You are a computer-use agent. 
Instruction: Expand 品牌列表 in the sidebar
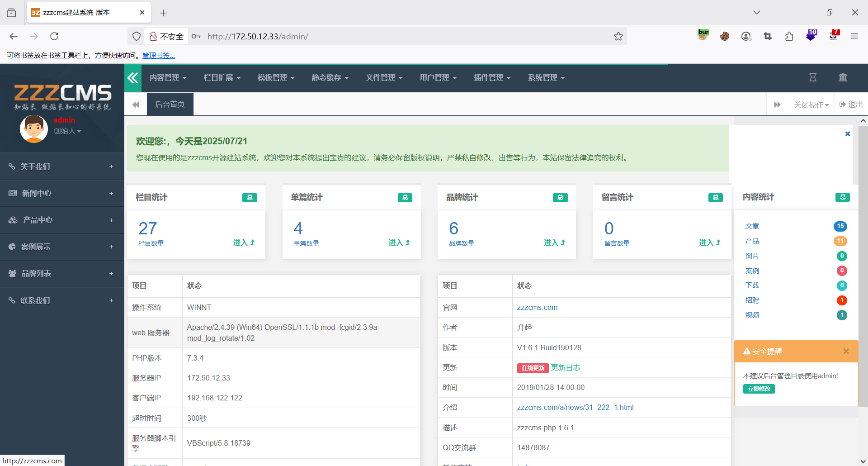(62, 273)
